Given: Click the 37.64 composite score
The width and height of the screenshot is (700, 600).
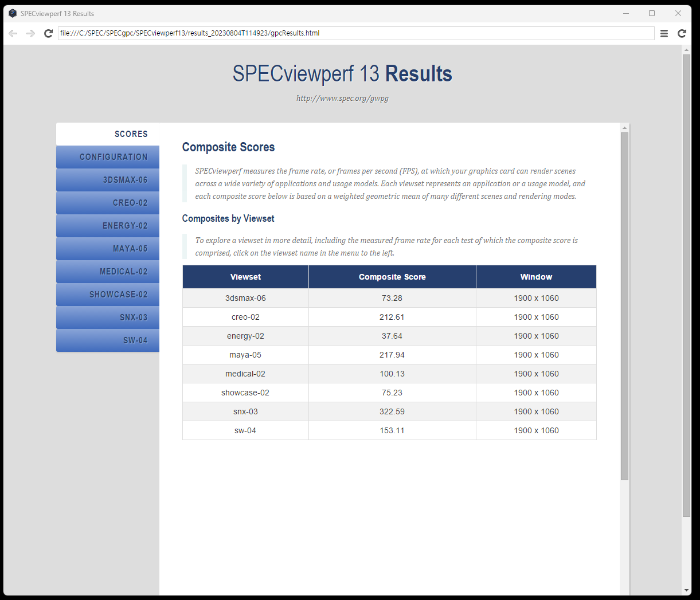Looking at the screenshot, I should pyautogui.click(x=392, y=336).
